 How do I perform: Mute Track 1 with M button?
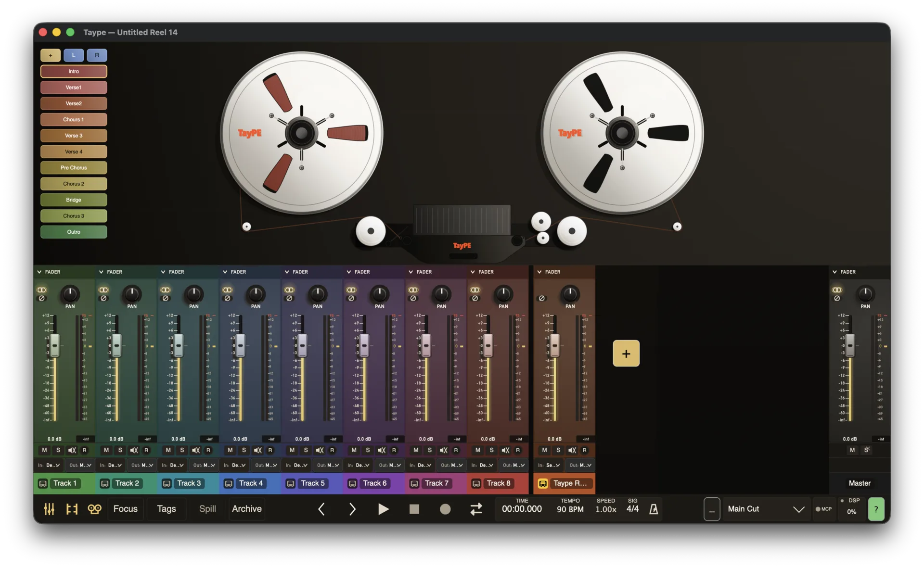(44, 450)
